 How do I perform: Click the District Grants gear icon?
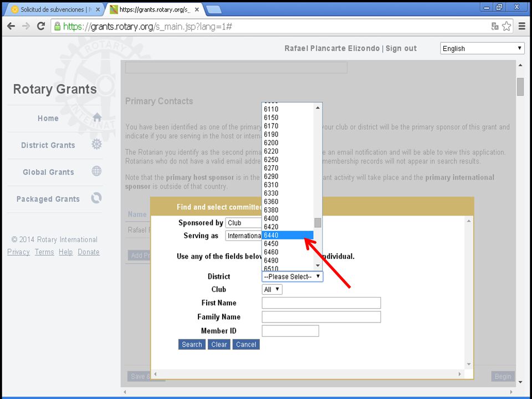coord(96,144)
